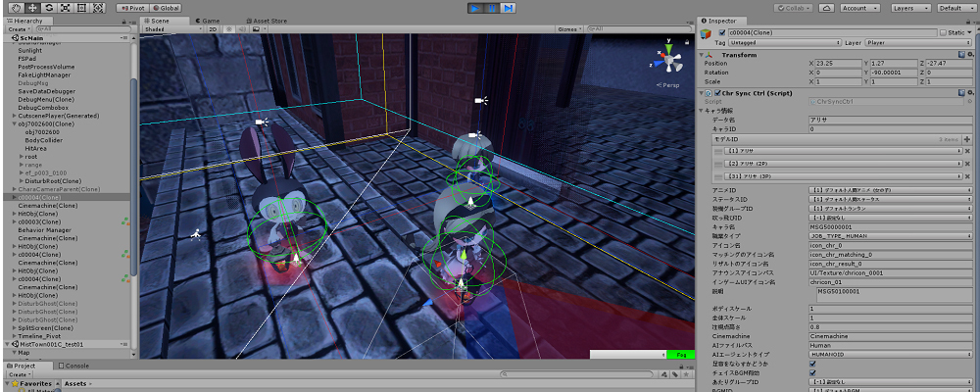Select the Move tool
The image size is (980, 392).
32,8
